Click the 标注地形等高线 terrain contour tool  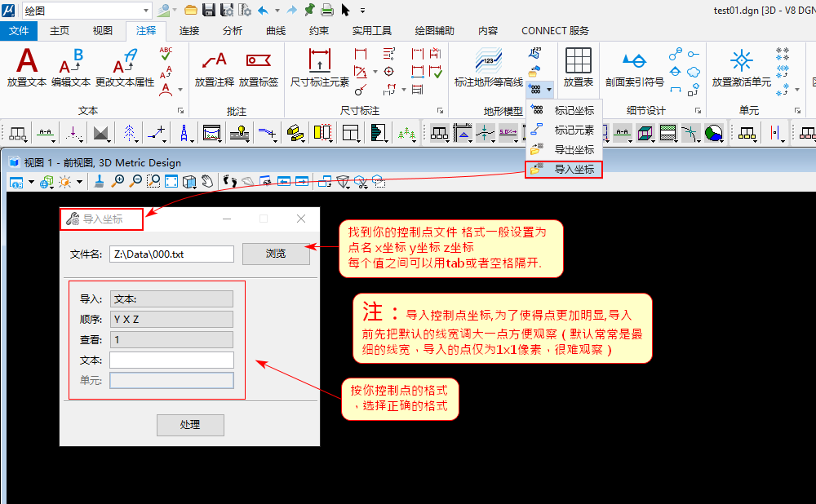488,67
